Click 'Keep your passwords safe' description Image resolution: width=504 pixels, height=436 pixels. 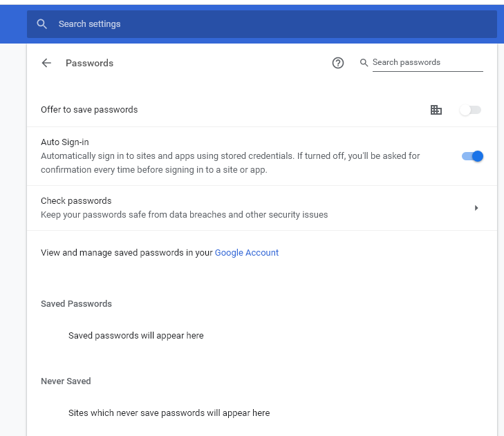(x=184, y=215)
